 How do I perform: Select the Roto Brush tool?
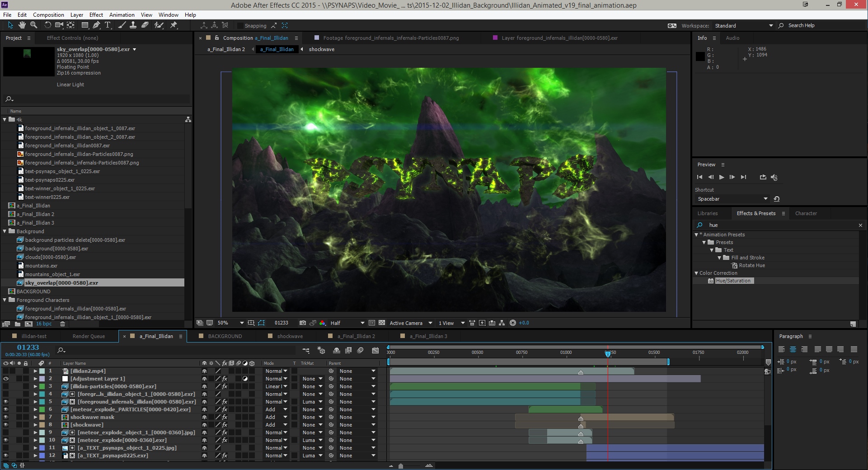point(159,25)
